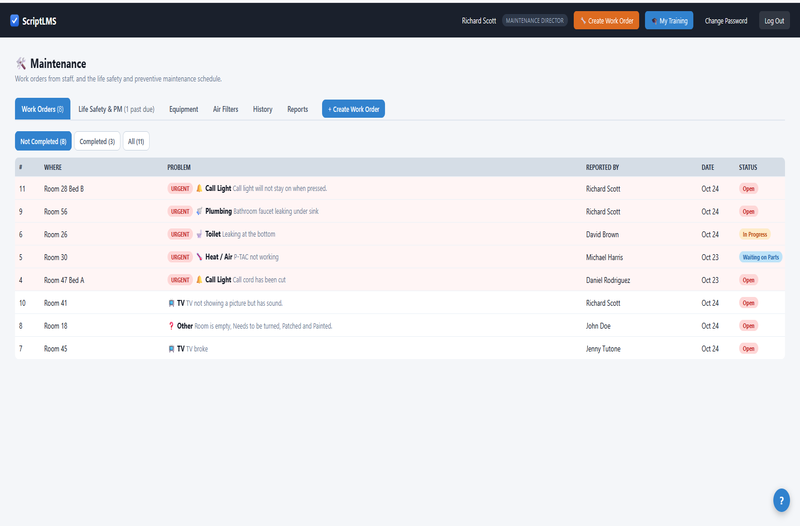Click the REPORTED BY column header
The image size is (800, 526).
602,167
